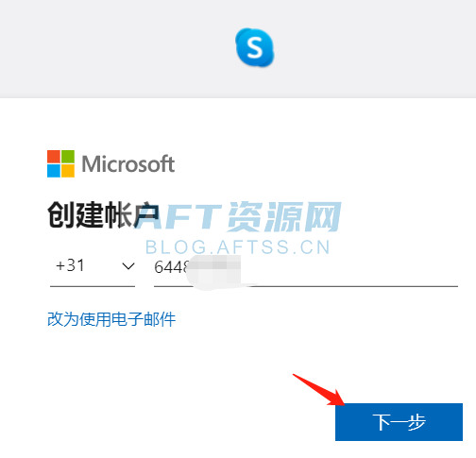
Task: Focus the phone number input field
Action: click(x=306, y=267)
